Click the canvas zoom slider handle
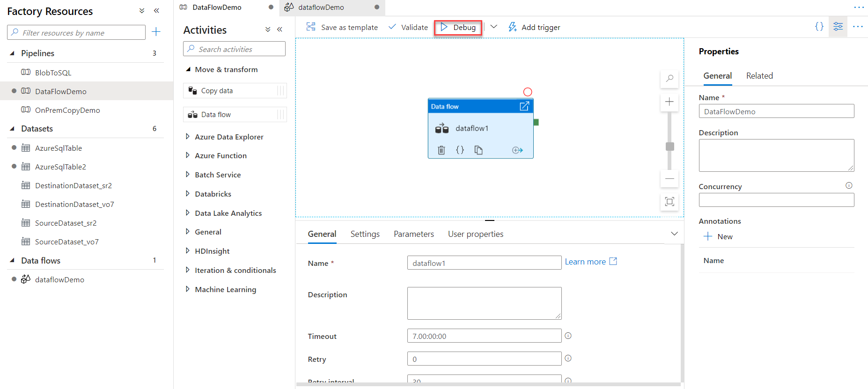The image size is (868, 389). 670,147
